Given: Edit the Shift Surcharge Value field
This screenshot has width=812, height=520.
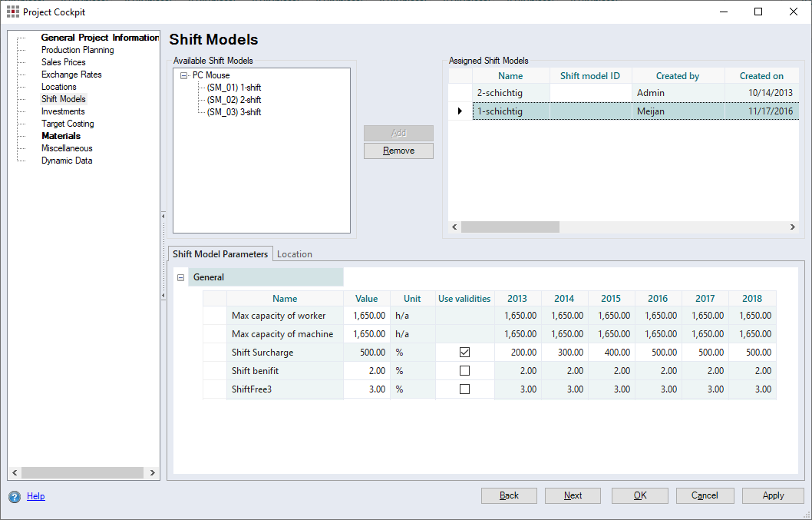Looking at the screenshot, I should [367, 353].
